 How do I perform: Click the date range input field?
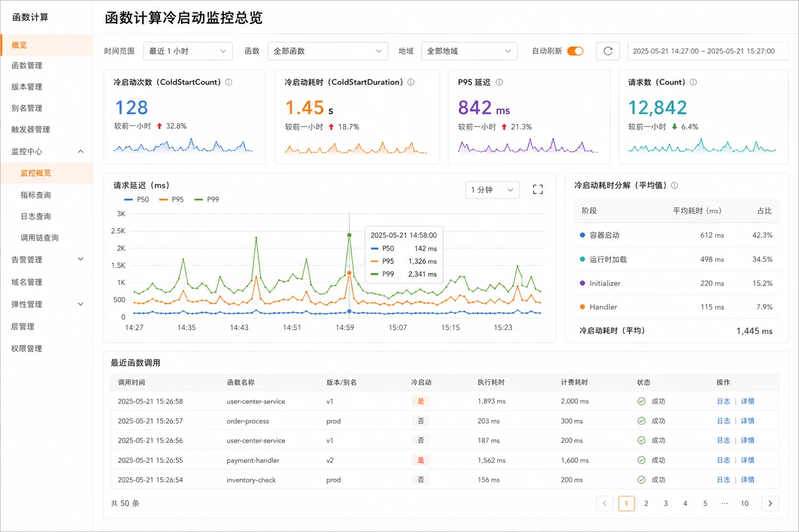point(708,51)
